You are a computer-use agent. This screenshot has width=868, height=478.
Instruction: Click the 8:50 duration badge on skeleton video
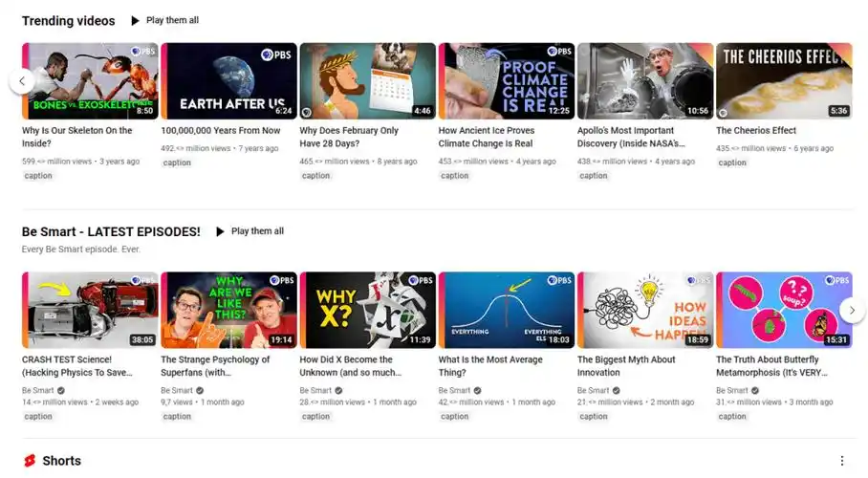pyautogui.click(x=144, y=111)
